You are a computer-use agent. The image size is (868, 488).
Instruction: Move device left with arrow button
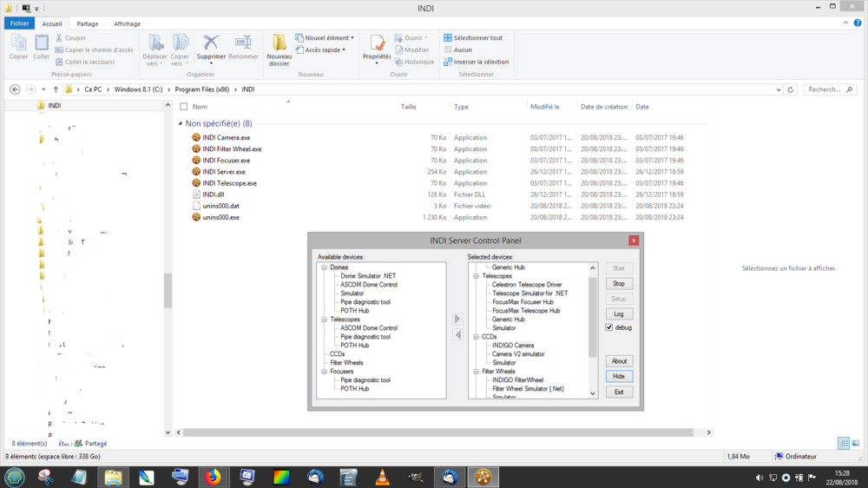coord(457,334)
